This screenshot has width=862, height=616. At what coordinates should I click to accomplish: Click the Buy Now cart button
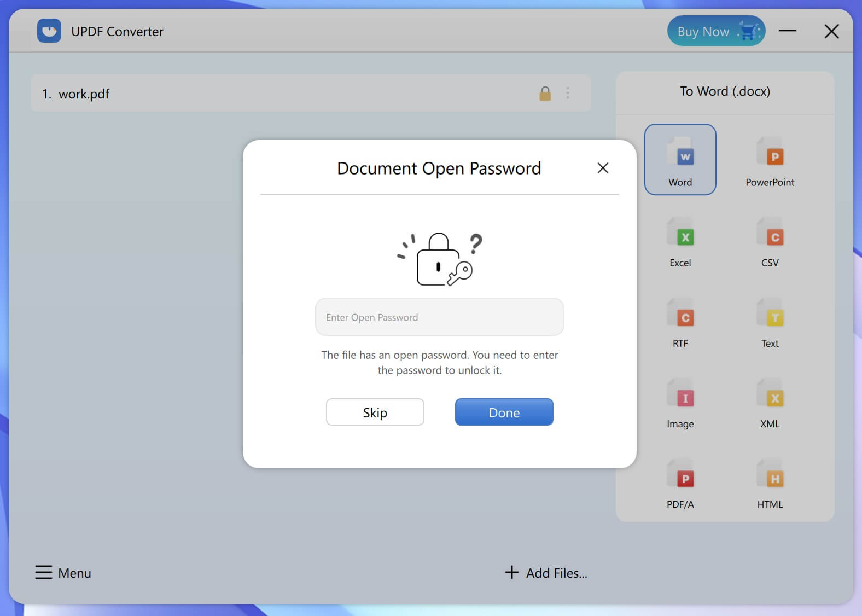pos(716,31)
